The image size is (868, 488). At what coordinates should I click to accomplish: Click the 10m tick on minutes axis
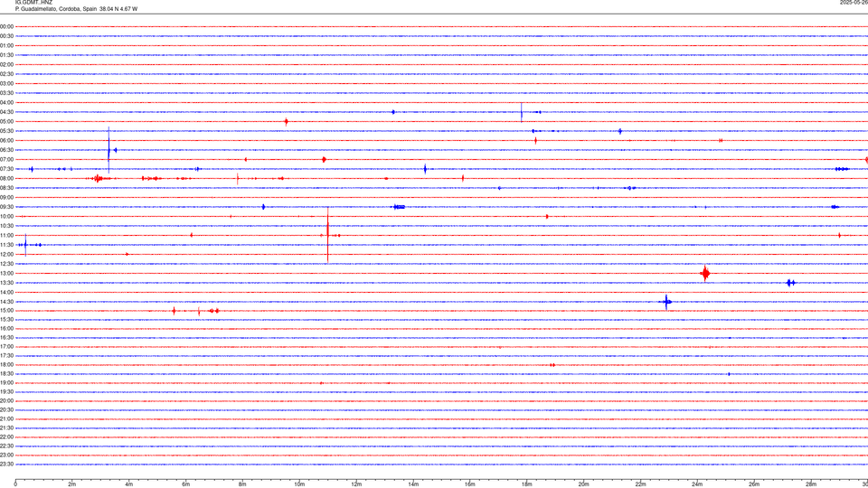click(x=299, y=484)
